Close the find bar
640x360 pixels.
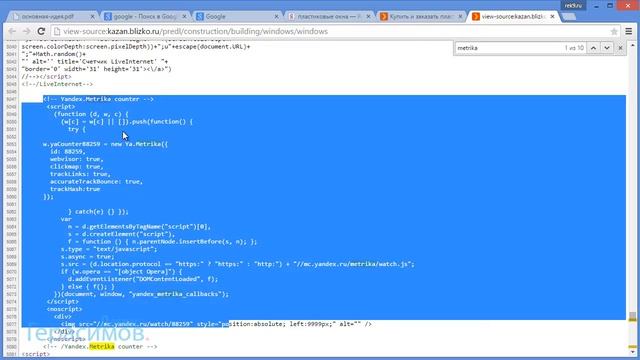point(620,48)
